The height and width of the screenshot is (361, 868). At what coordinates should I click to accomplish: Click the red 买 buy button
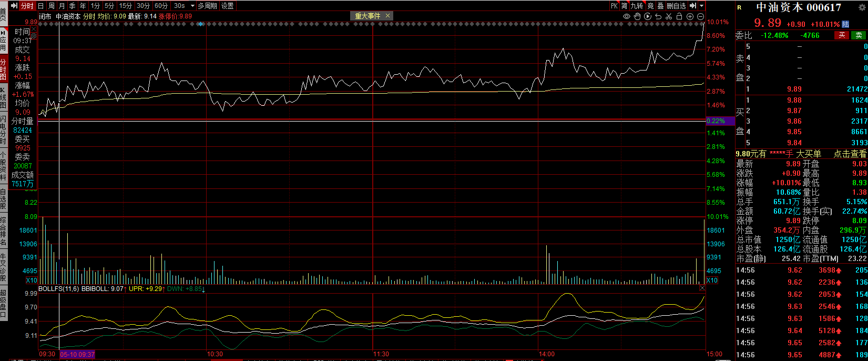pos(842,35)
